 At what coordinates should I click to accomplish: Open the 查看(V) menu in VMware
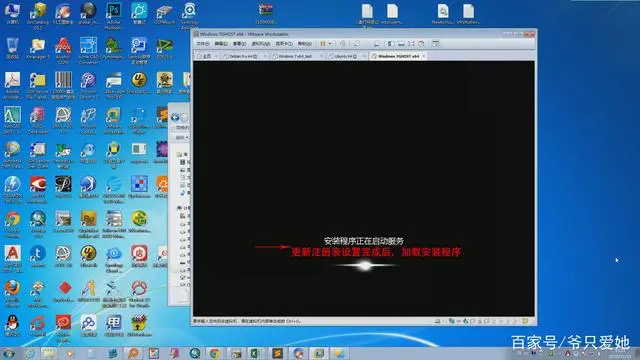click(x=240, y=44)
